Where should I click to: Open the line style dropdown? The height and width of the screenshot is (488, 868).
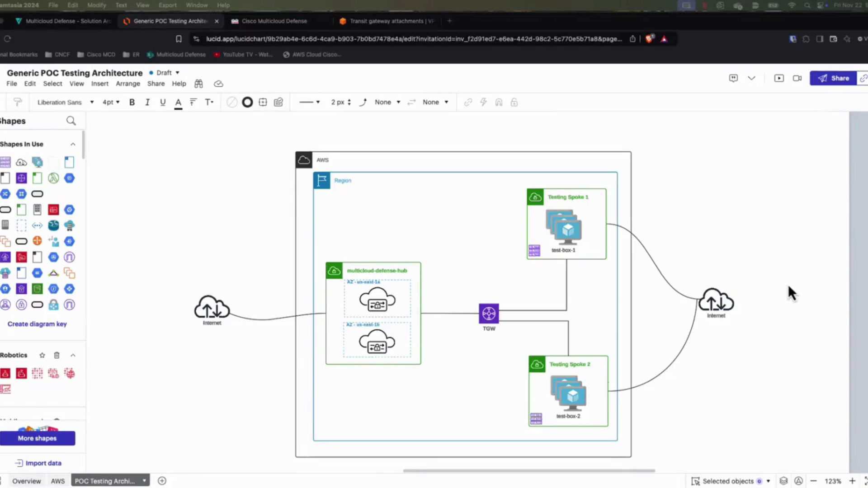tap(310, 102)
